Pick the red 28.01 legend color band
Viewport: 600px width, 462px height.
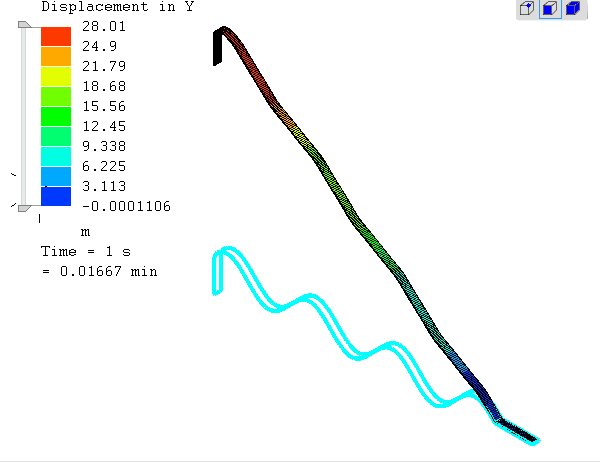(x=56, y=36)
